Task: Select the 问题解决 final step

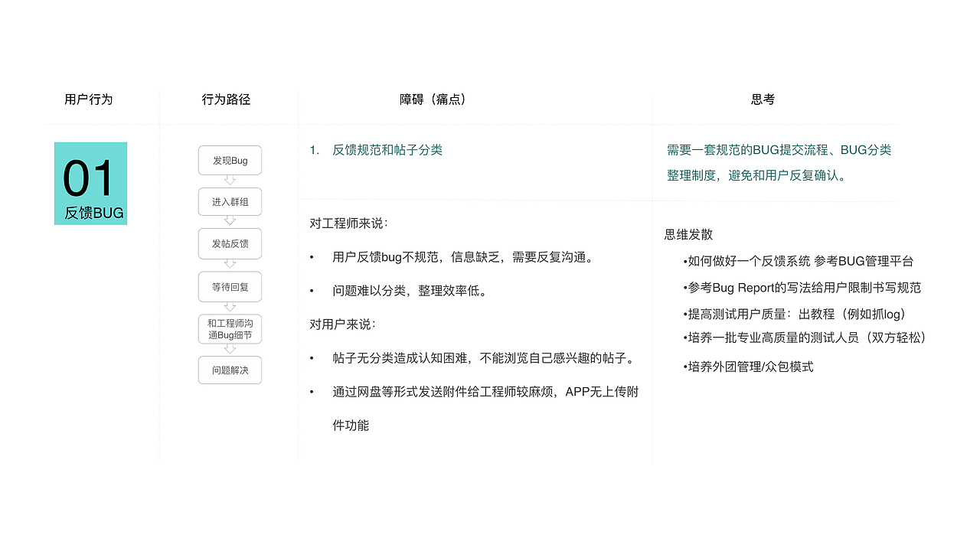Action: 230,370
